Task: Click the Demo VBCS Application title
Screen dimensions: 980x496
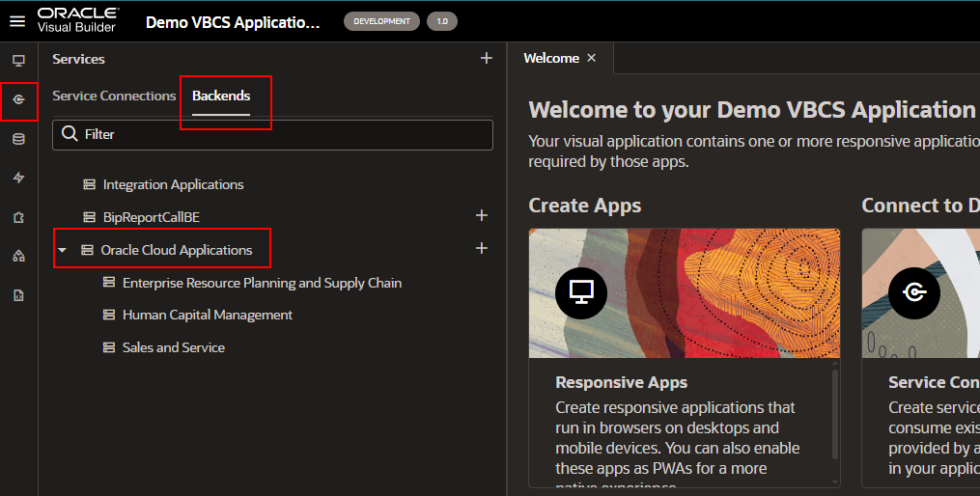Action: [233, 22]
